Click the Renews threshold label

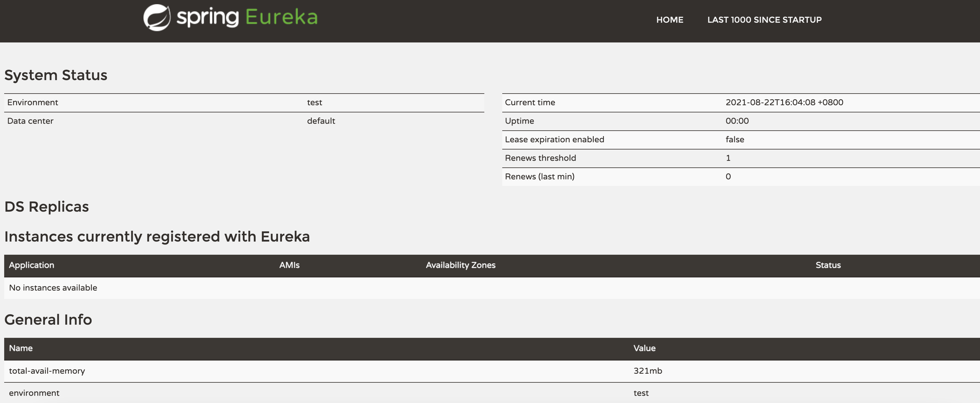[x=540, y=158]
